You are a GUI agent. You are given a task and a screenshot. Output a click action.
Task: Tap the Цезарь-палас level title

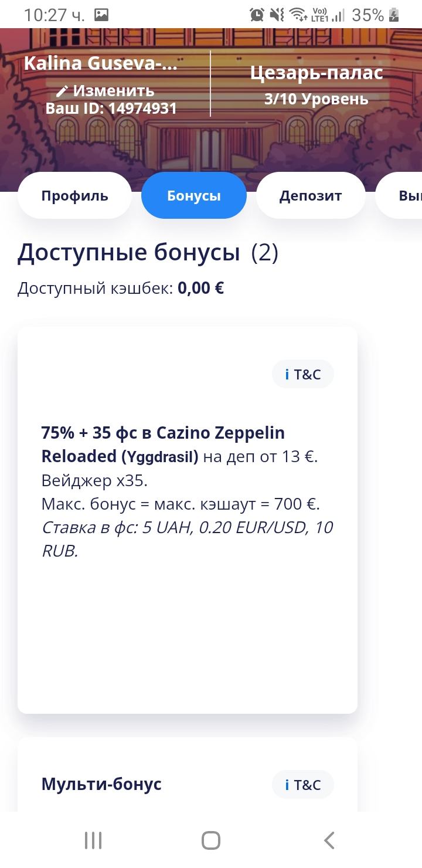click(316, 73)
